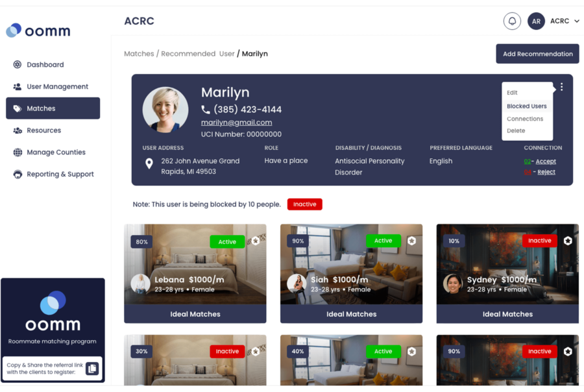Click Marilyn's profile photo
The height and width of the screenshot is (392, 584).
pyautogui.click(x=165, y=109)
